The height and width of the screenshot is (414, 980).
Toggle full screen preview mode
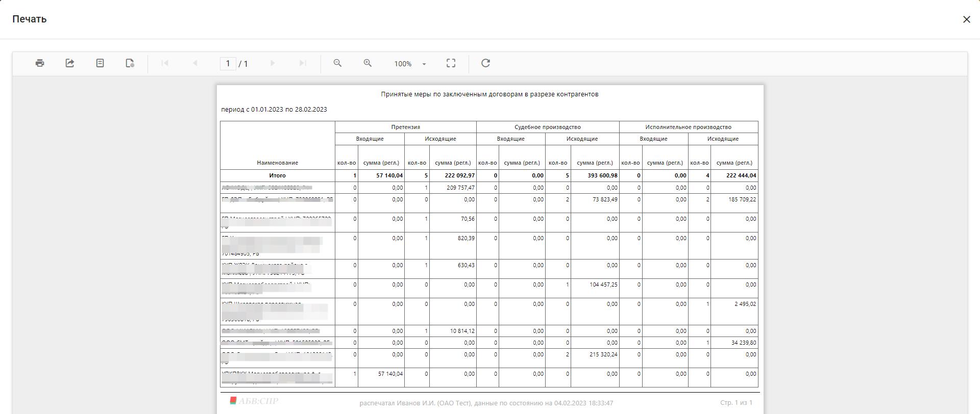pyautogui.click(x=451, y=63)
